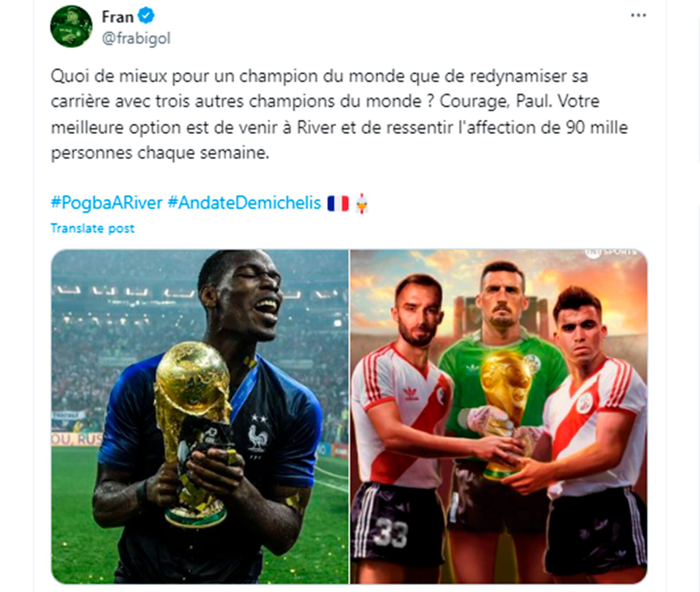
Task: Click the blue verified badge
Action: (x=146, y=16)
